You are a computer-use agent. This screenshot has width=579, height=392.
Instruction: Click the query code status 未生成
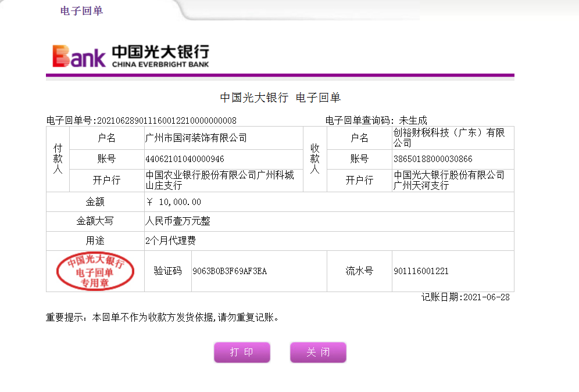(413, 121)
